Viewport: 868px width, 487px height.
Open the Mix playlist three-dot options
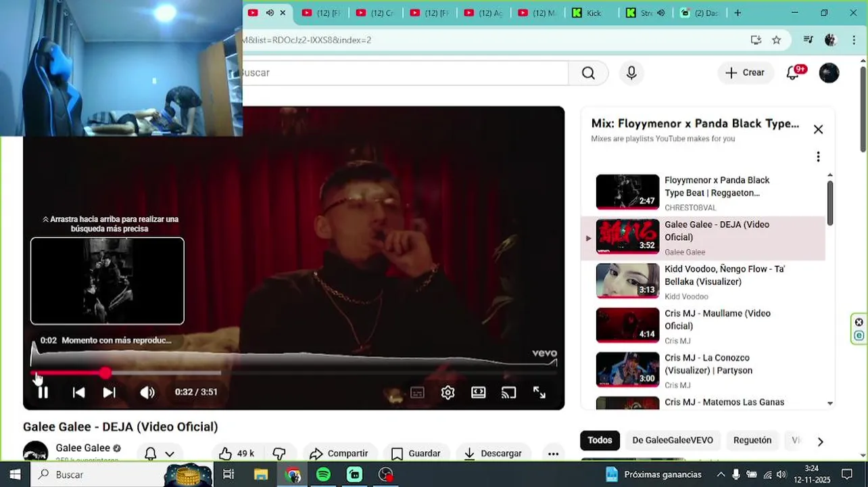click(818, 157)
